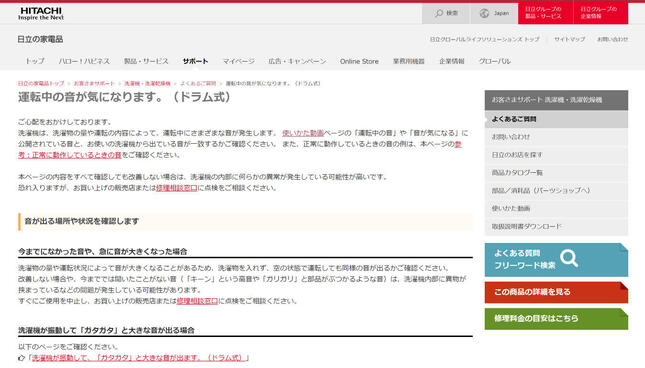
Task: Open 修理相談窓口 link in the intro paragraph
Action: click(x=176, y=188)
